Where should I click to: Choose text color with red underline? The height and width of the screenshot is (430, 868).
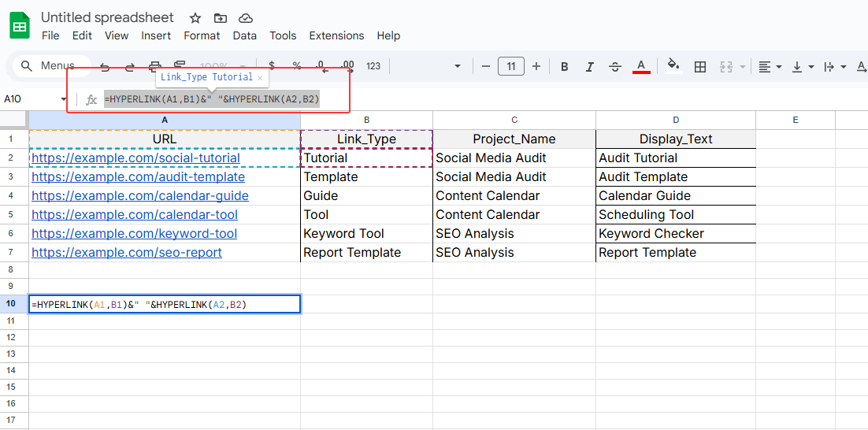pos(641,66)
